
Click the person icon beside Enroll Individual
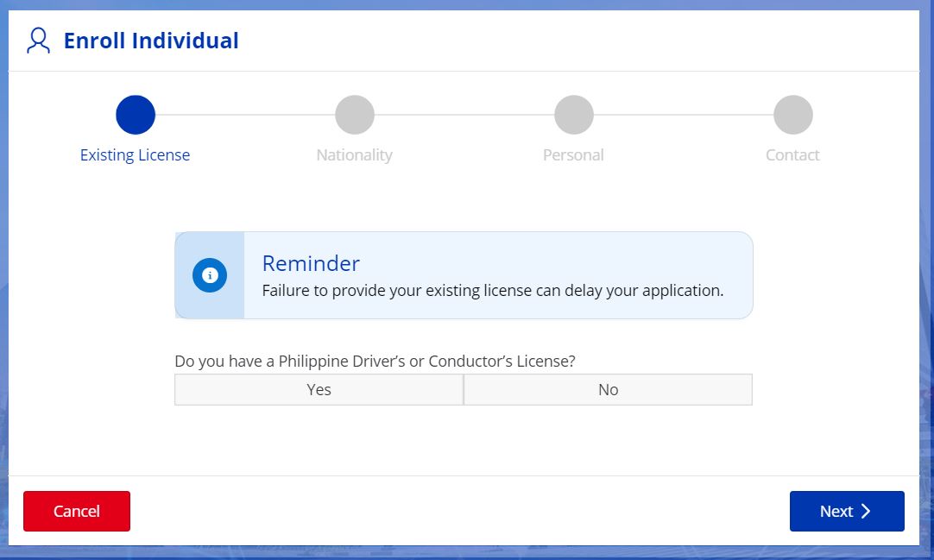(x=36, y=40)
